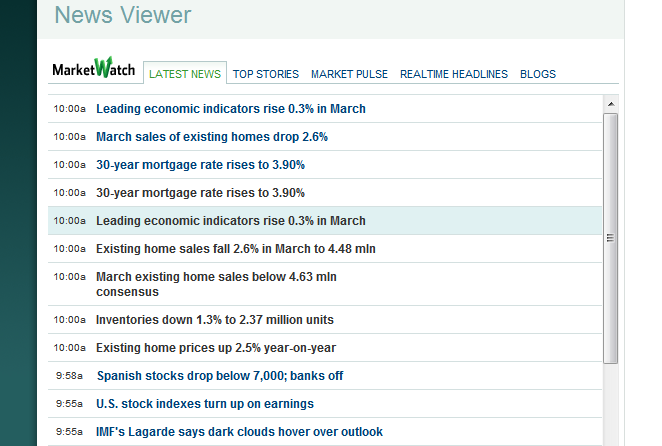Screen dimensions: 662x446
Task: Select 'Existing home prices up 2.5% year-on-year'
Action: click(216, 348)
